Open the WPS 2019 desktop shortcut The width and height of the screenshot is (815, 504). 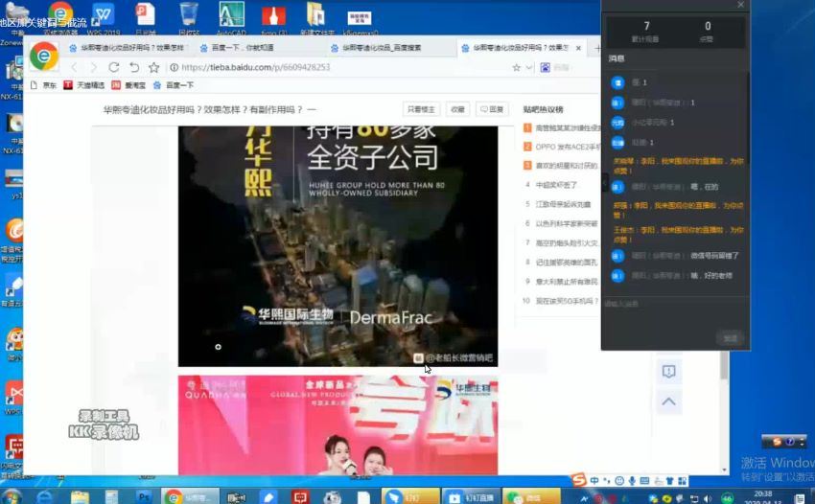click(104, 17)
